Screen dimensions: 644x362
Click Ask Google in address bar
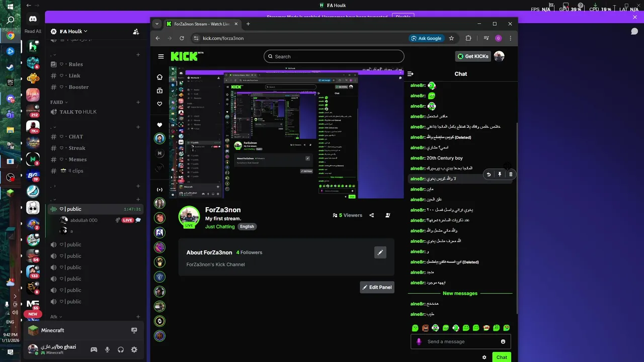tap(426, 38)
